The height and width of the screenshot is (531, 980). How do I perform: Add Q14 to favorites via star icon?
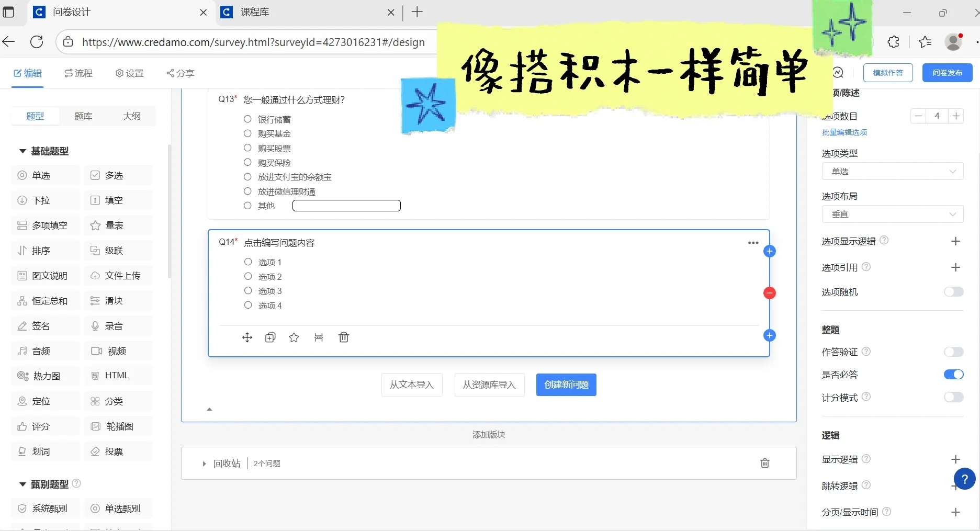coord(294,337)
